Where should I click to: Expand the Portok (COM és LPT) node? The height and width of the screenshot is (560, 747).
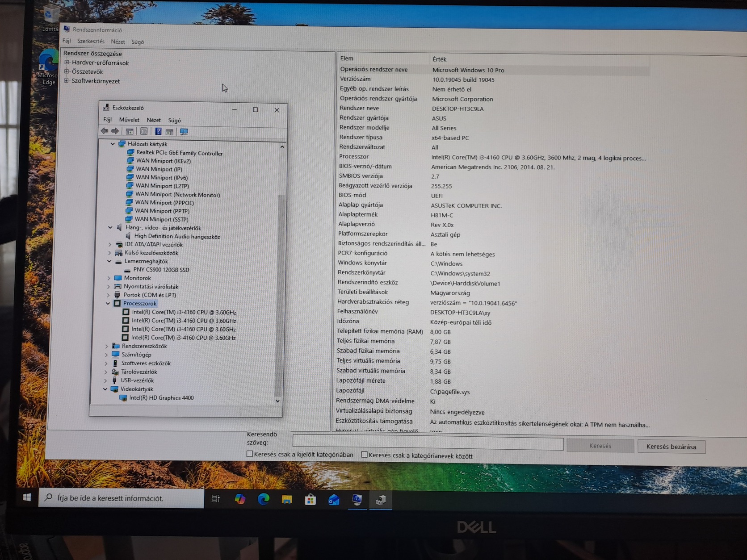click(108, 295)
